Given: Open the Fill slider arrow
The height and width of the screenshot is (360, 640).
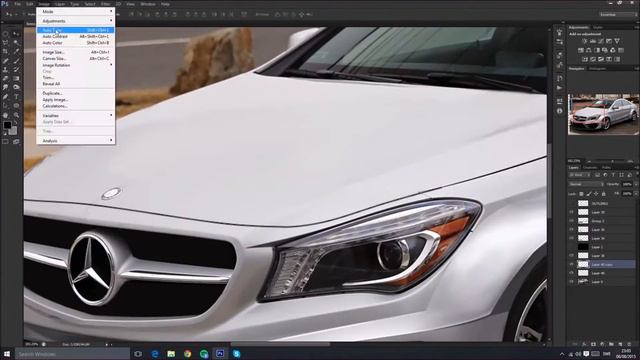Looking at the screenshot, I should click(636, 193).
